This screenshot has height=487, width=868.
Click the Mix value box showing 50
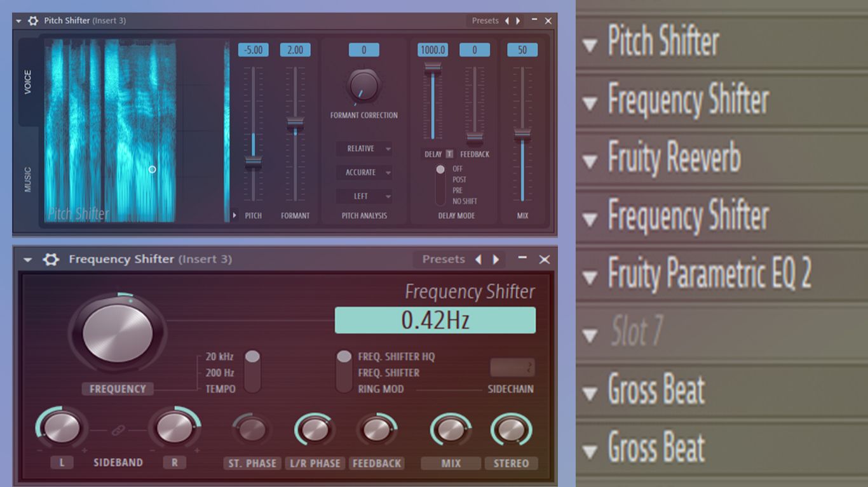522,50
